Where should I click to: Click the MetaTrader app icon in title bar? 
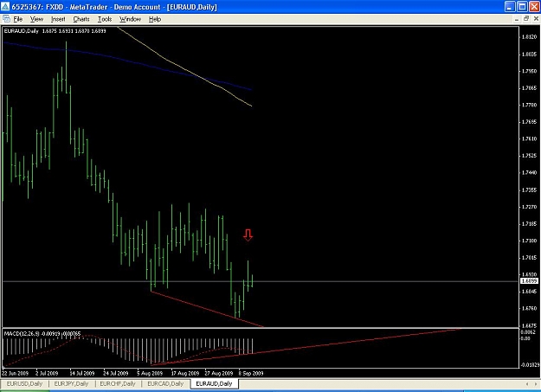(x=5, y=7)
